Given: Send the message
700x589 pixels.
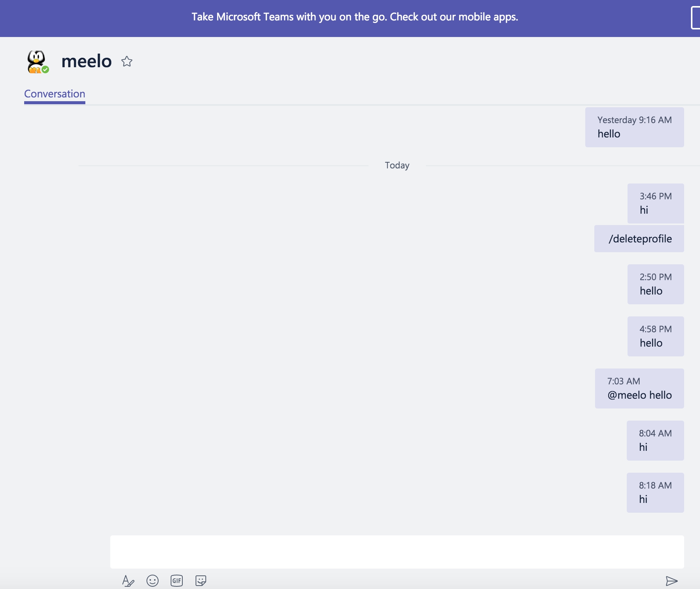Looking at the screenshot, I should tap(672, 581).
